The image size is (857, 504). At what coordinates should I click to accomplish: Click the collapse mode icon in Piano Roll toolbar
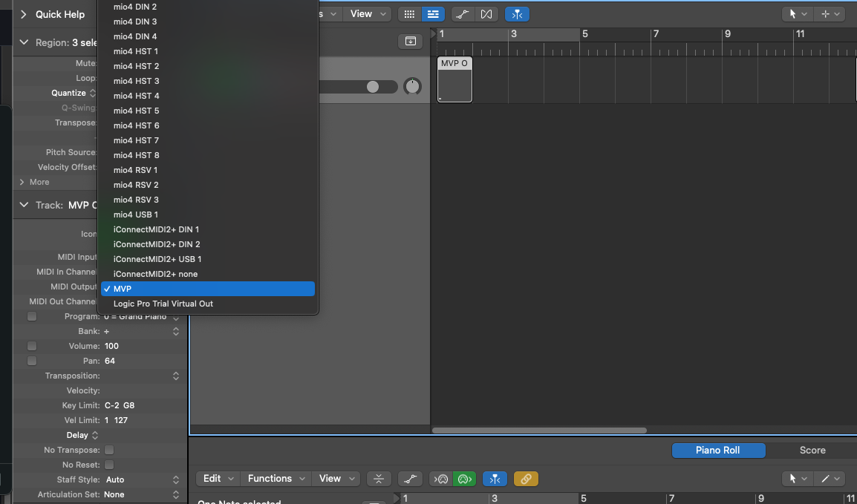pos(379,479)
